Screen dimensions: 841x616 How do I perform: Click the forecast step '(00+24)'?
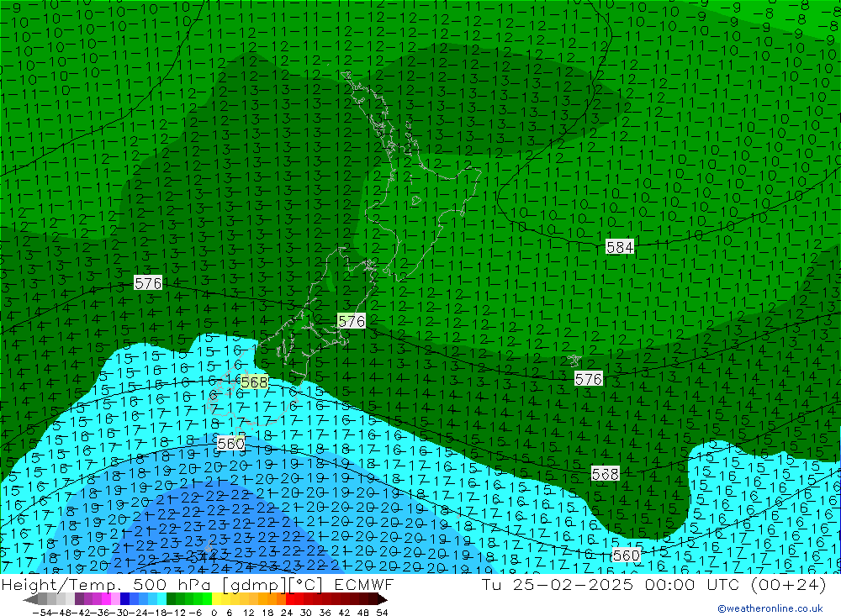pos(789,585)
